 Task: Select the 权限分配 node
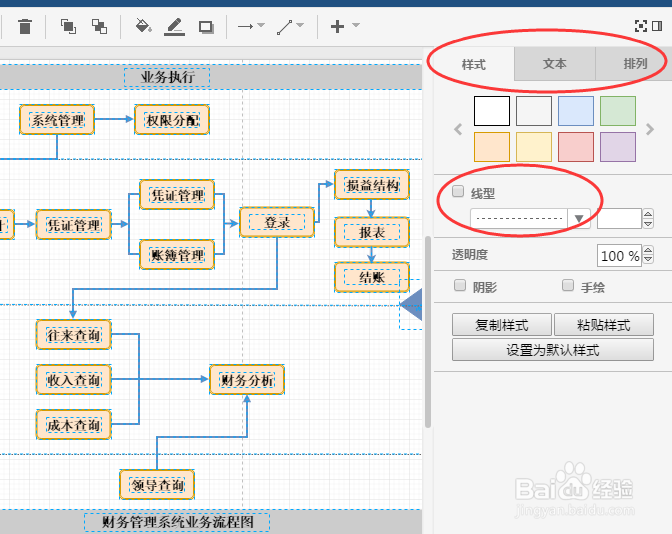click(172, 120)
